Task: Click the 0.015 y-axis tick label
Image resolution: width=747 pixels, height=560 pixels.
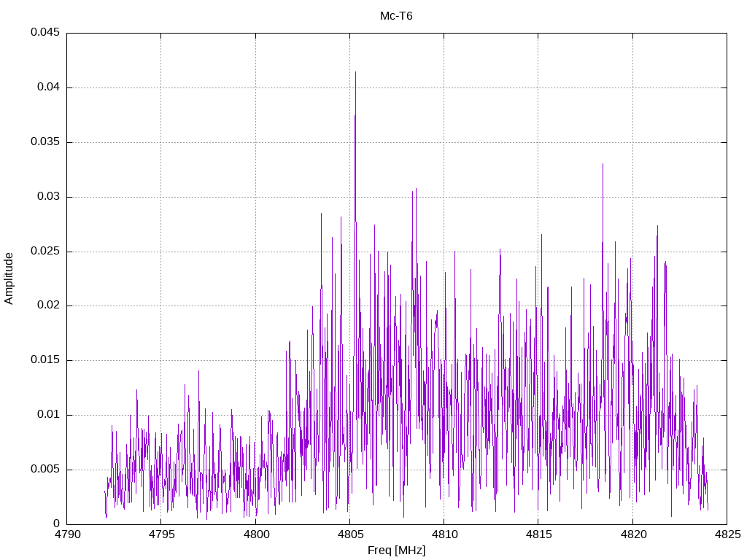Action: [x=45, y=360]
